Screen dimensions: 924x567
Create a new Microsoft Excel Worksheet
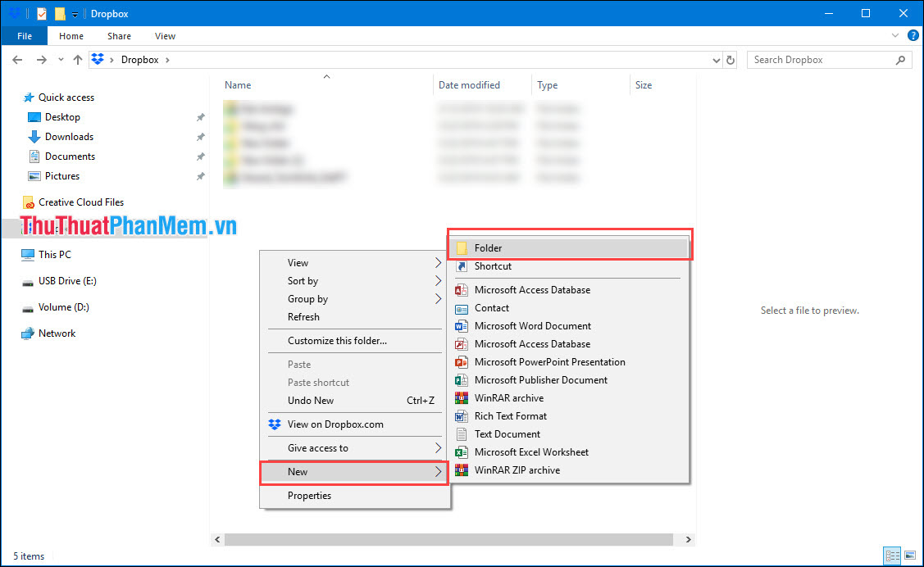tap(570, 452)
